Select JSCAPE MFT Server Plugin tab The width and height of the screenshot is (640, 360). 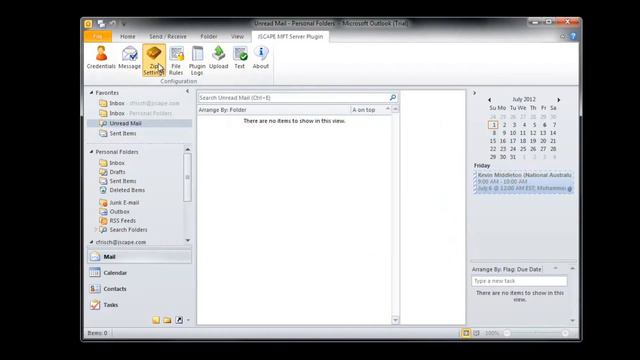pyautogui.click(x=290, y=36)
